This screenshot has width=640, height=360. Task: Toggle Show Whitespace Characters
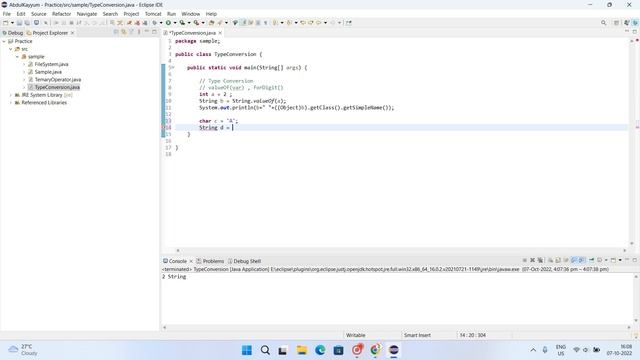[265, 23]
